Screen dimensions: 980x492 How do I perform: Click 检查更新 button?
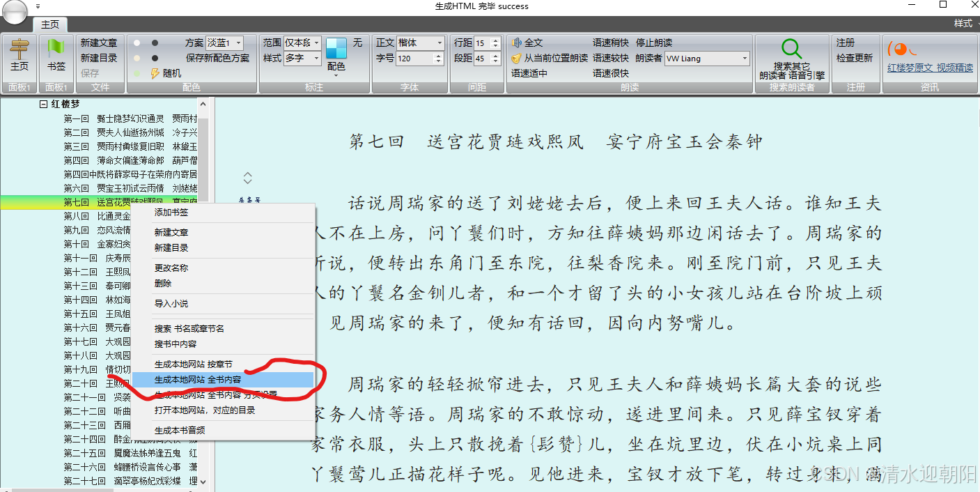coord(855,58)
